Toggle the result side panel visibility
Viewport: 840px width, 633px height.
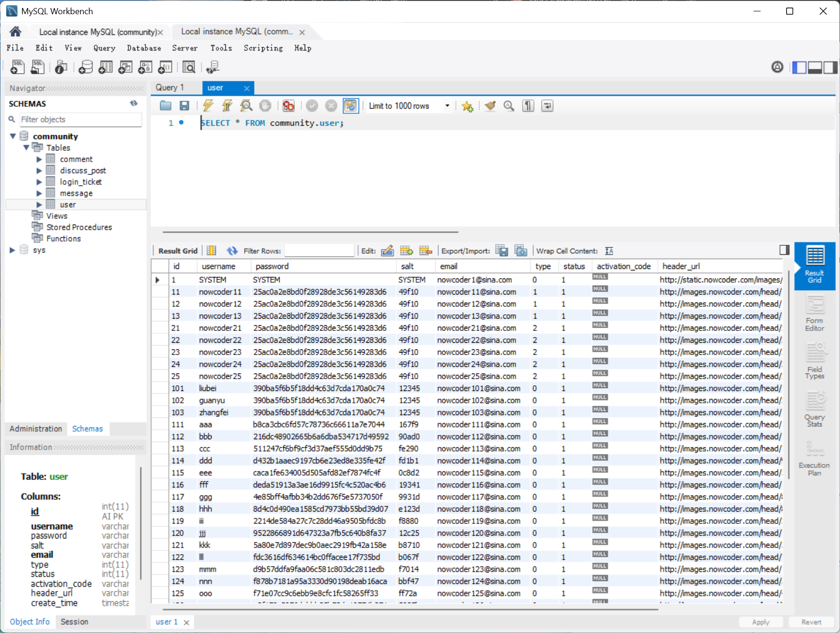[784, 250]
